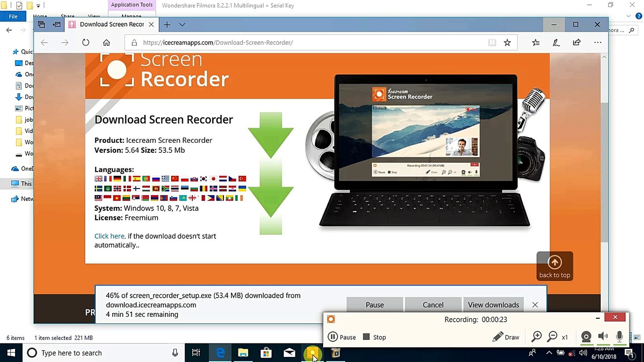The height and width of the screenshot is (362, 644).
Task: Cancel the setup file download
Action: pos(433,305)
